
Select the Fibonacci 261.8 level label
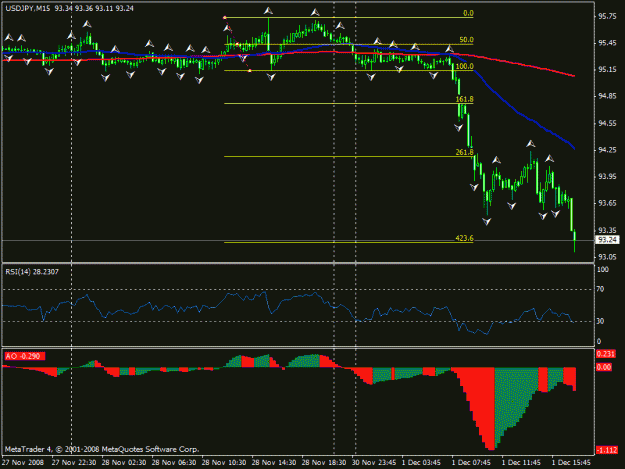[x=464, y=152]
